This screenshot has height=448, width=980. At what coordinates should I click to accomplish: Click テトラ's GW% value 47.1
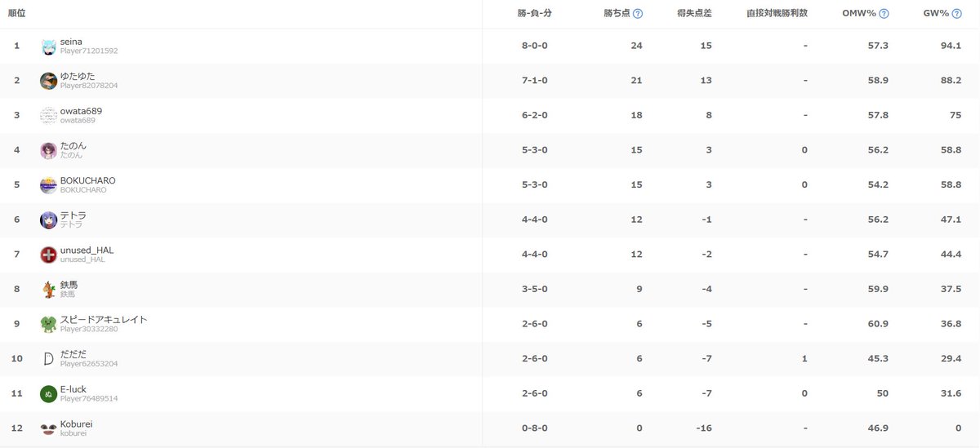tap(951, 220)
